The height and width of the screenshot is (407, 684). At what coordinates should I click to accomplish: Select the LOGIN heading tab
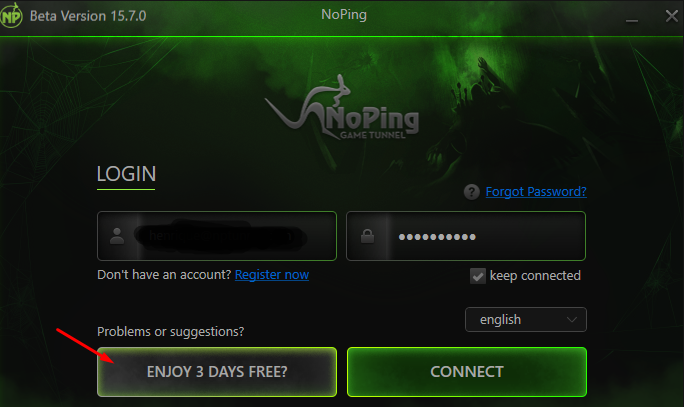pos(126,174)
